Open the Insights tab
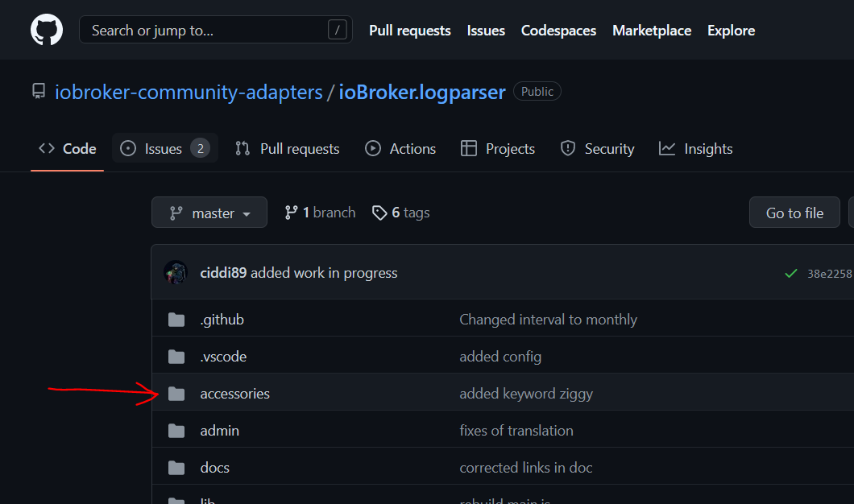The width and height of the screenshot is (854, 504). (x=695, y=149)
